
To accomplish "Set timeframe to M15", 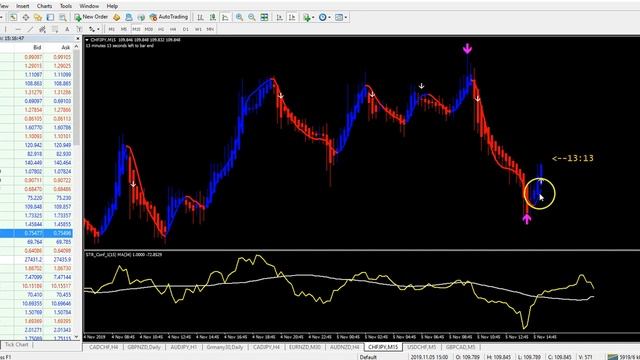I will point(136,29).
